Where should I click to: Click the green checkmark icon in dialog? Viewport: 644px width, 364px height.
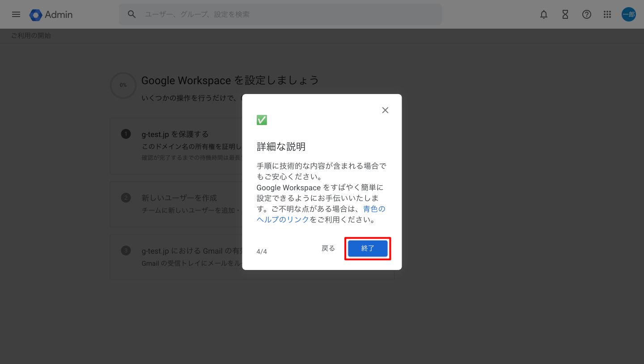click(x=262, y=120)
